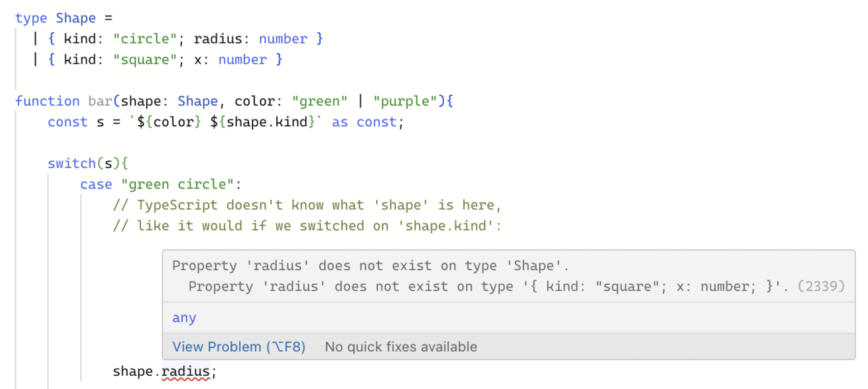Viewport: 868px width, 389px height.
Task: Click the underlined 'radius' property error
Action: click(187, 371)
